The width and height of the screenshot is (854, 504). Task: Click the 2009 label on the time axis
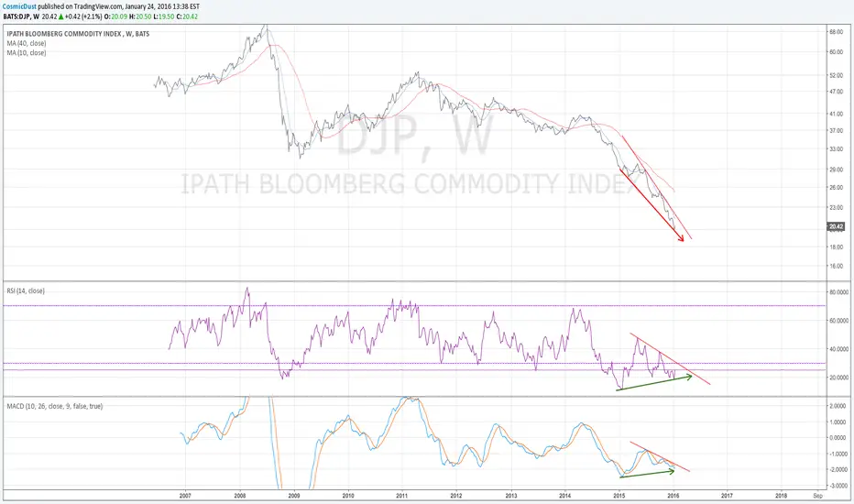[293, 496]
